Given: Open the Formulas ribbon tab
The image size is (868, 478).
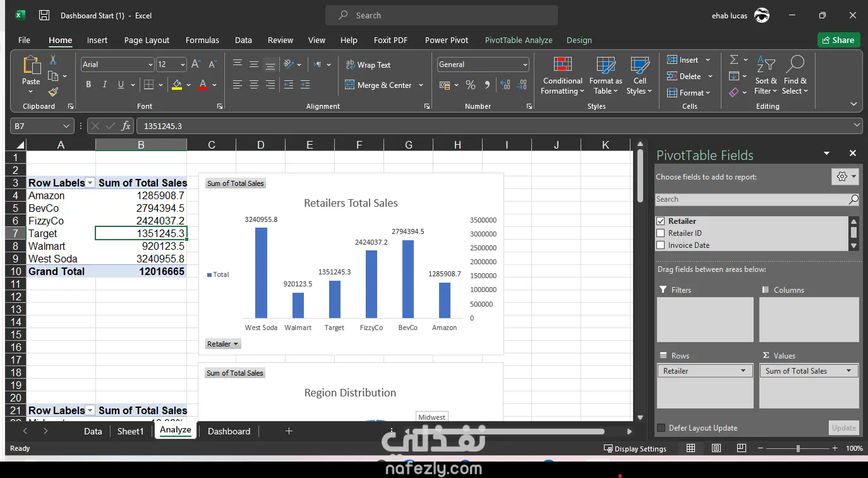Looking at the screenshot, I should click(202, 40).
